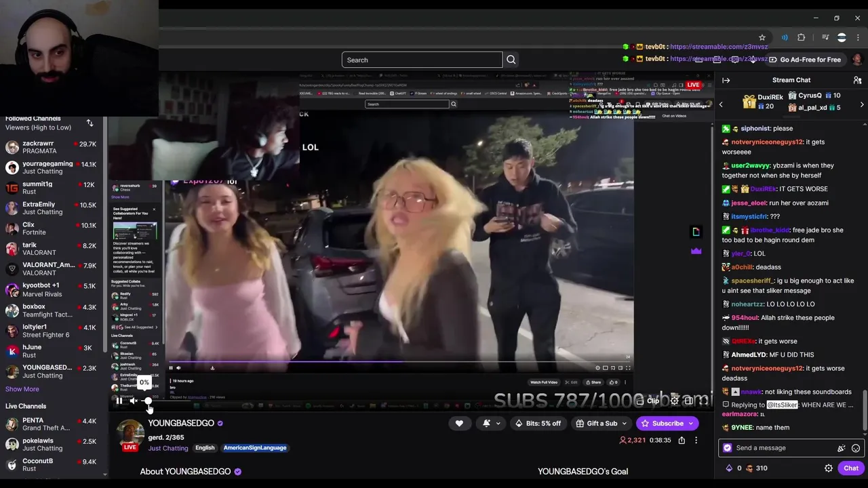Screen dimensions: 868x488
Task: Open the browser cast icon
Action: tap(785, 37)
